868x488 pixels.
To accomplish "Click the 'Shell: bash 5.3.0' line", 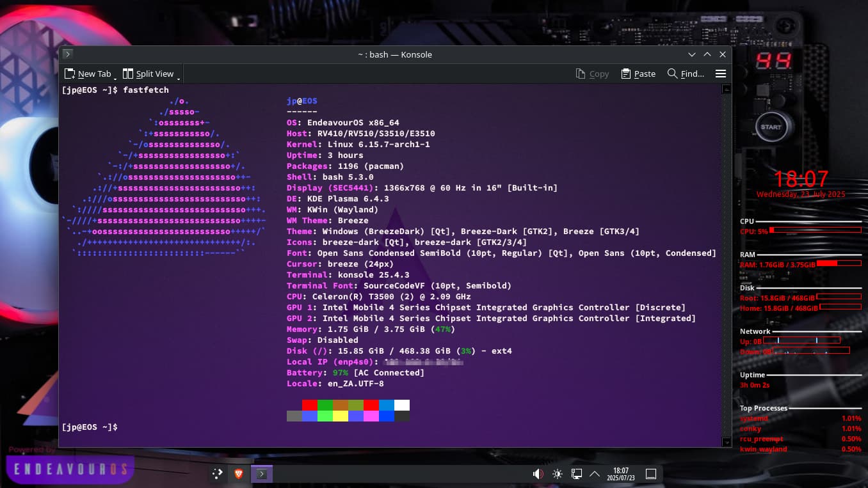I will pyautogui.click(x=330, y=177).
